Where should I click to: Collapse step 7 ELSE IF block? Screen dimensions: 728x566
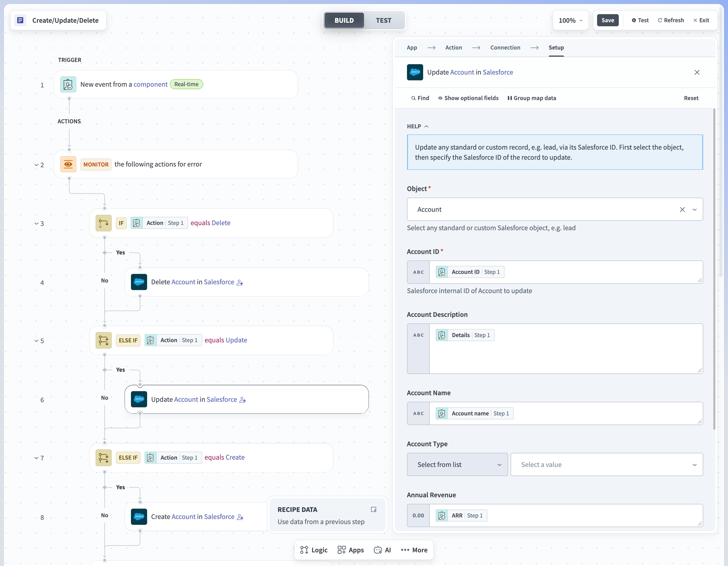[36, 458]
